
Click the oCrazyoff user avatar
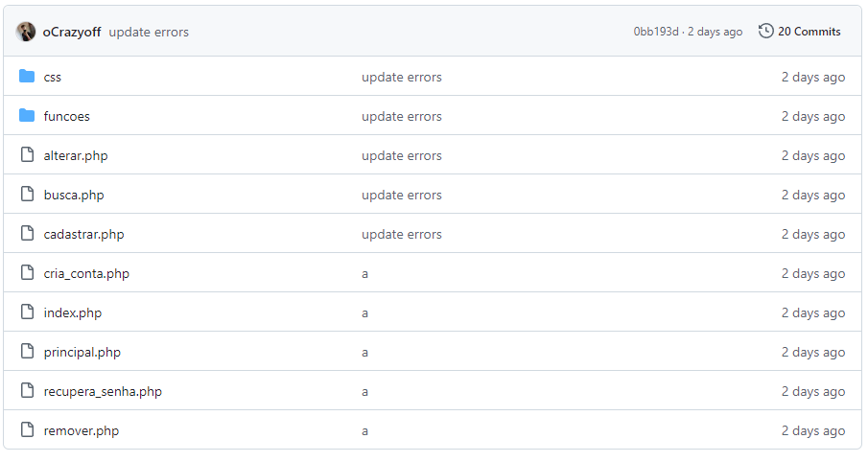pyautogui.click(x=26, y=32)
